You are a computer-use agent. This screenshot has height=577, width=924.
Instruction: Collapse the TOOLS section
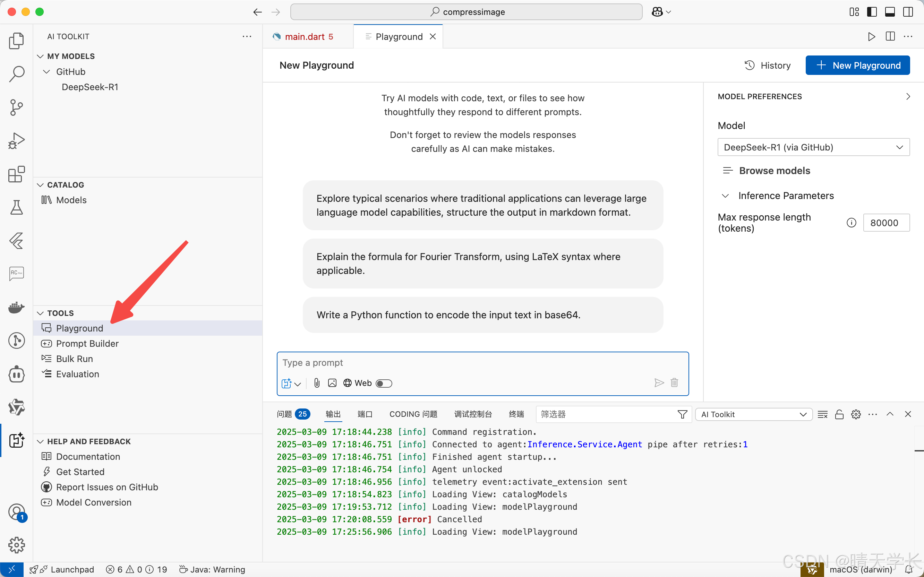[40, 313]
